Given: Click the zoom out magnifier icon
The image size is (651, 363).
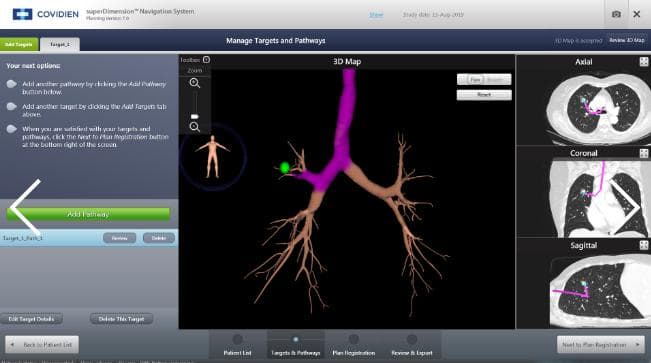Looking at the screenshot, I should click(x=194, y=127).
